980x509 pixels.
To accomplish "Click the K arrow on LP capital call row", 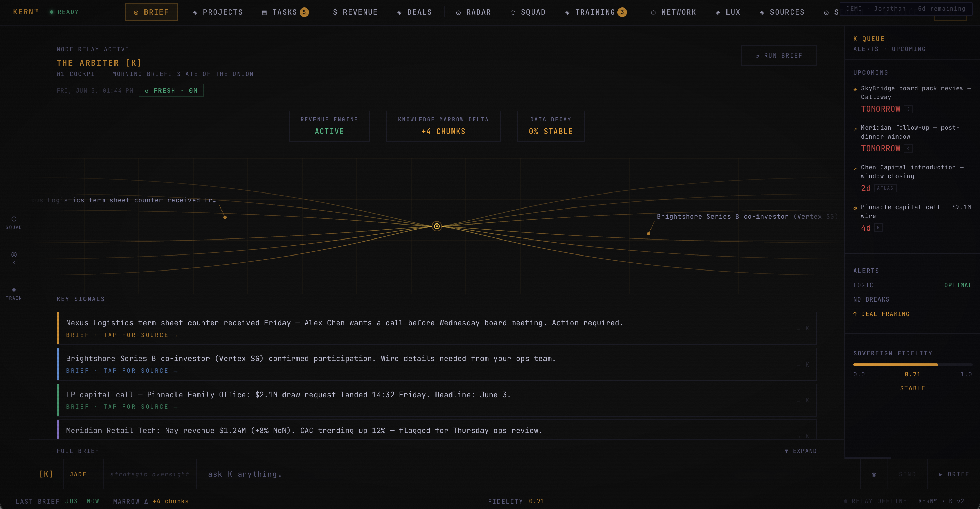I will click(x=803, y=400).
